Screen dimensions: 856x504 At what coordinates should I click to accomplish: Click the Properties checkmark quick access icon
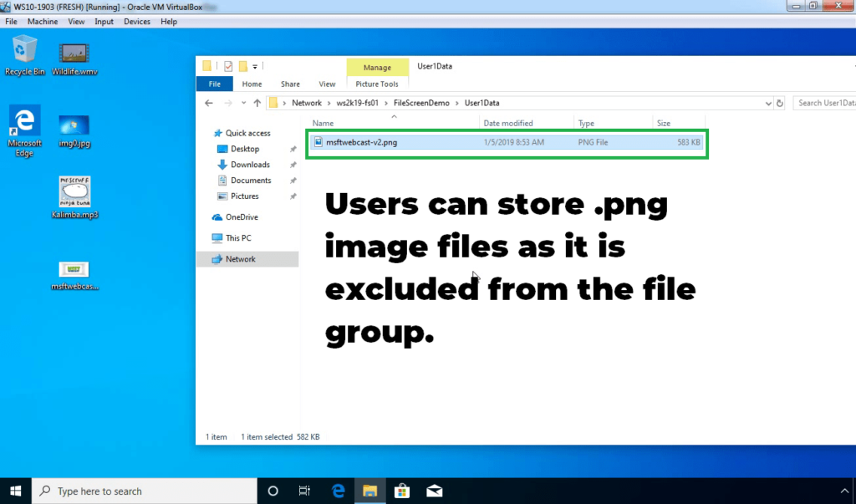[x=228, y=66]
